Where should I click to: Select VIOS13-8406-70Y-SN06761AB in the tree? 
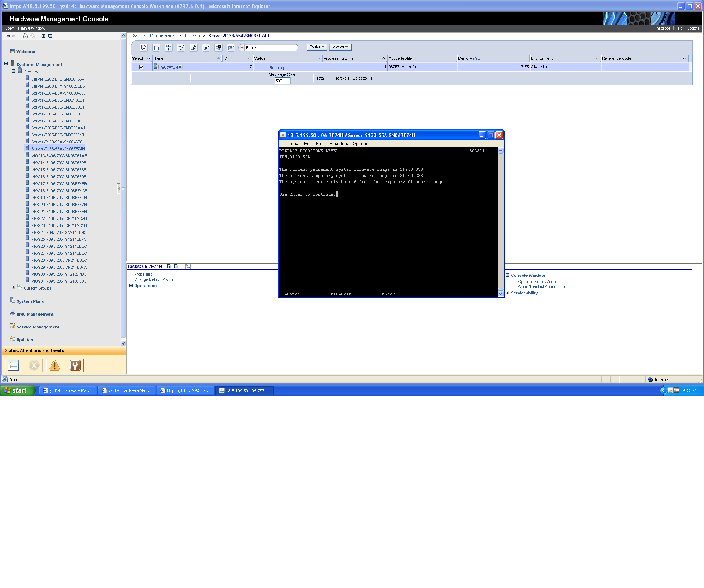pyautogui.click(x=59, y=156)
